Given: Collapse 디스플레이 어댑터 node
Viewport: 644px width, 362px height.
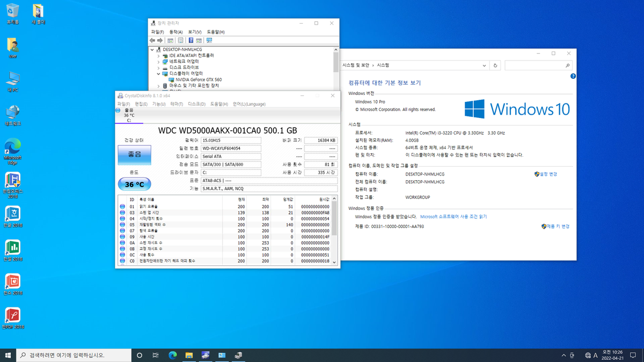Looking at the screenshot, I should click(159, 73).
